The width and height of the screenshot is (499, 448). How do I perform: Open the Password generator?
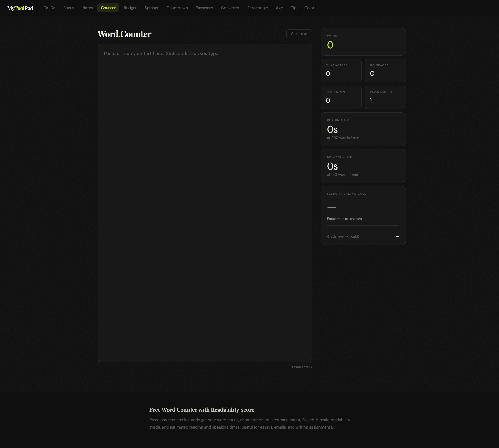[204, 8]
